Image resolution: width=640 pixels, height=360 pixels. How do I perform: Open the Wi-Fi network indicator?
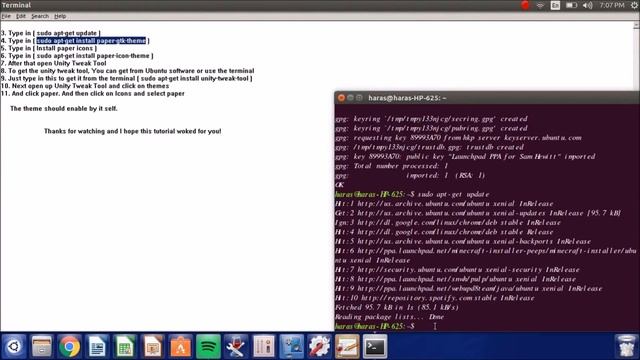tap(540, 5)
